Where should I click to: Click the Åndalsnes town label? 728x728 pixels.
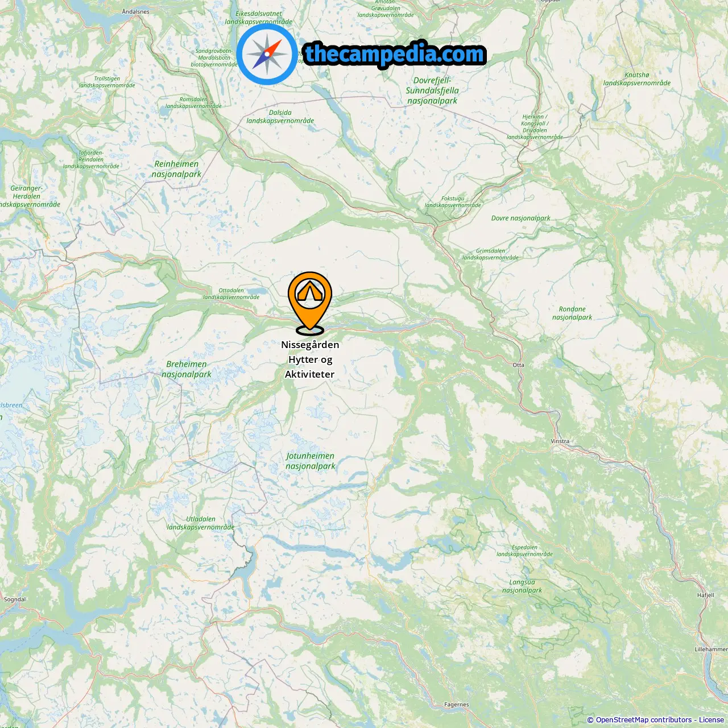(136, 11)
